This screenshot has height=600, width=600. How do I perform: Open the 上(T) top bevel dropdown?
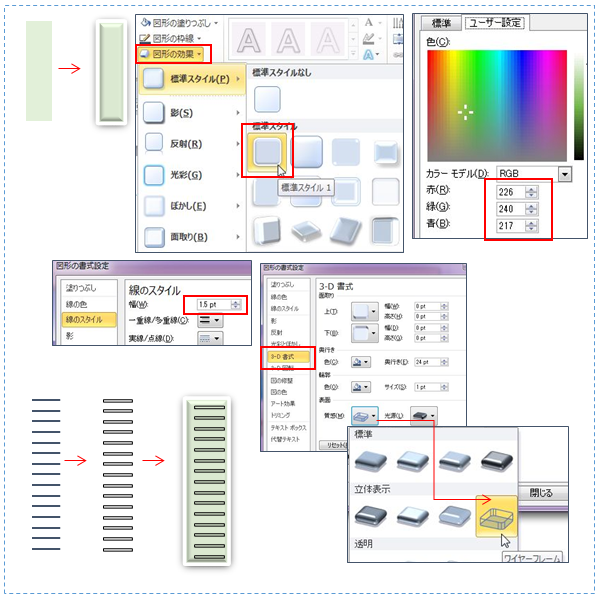point(365,311)
